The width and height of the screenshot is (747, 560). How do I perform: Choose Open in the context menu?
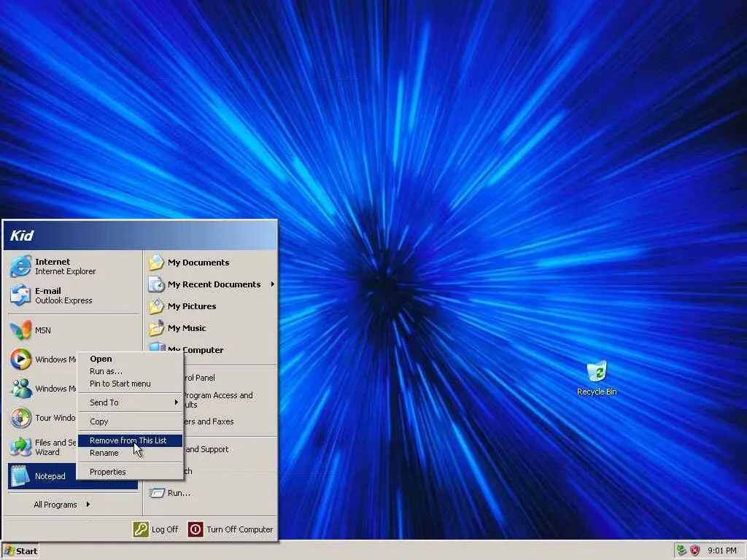[130, 359]
